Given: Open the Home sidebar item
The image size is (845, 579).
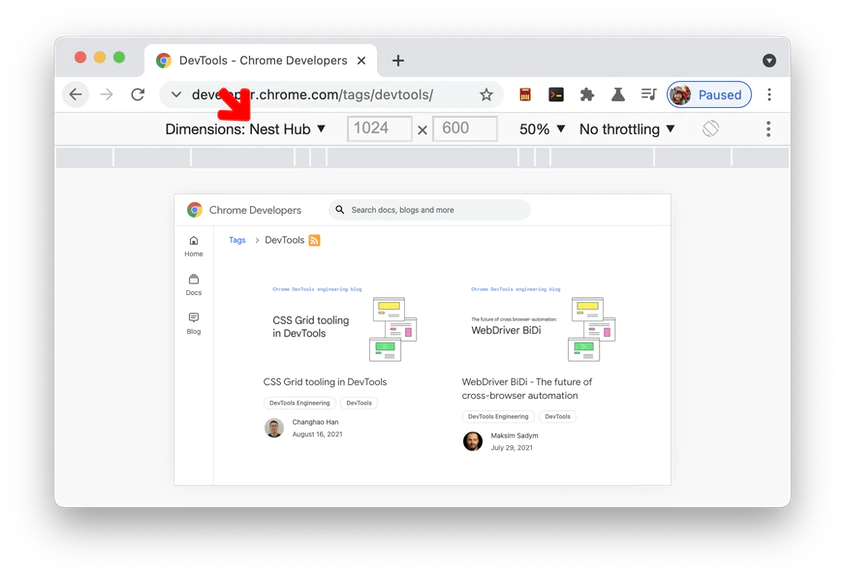Looking at the screenshot, I should (194, 246).
